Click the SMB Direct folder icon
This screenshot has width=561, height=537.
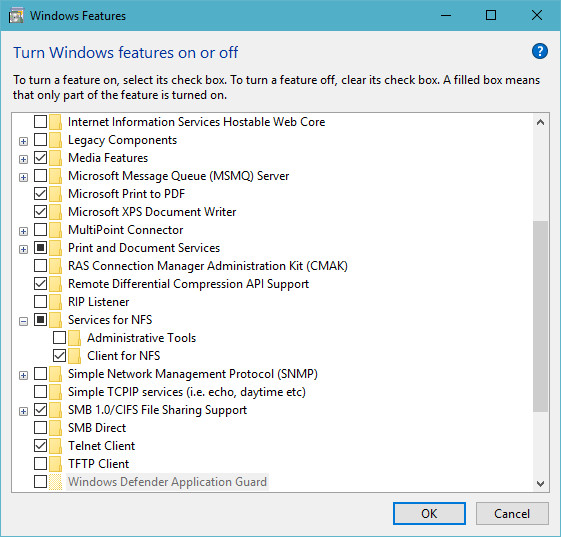tap(55, 428)
